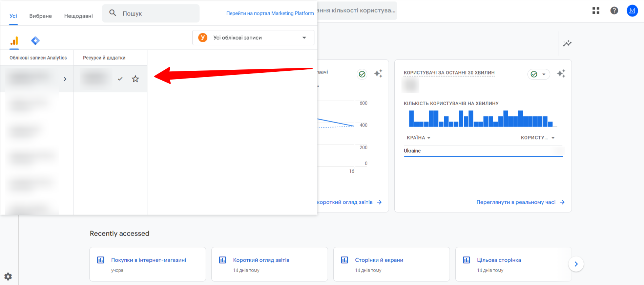Open the Покупки в інтернет-магазині report card
The height and width of the screenshot is (285, 644).
(148, 264)
